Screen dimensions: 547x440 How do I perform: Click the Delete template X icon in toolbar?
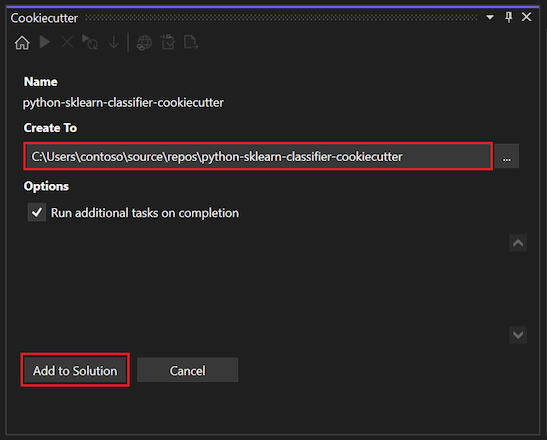[67, 43]
